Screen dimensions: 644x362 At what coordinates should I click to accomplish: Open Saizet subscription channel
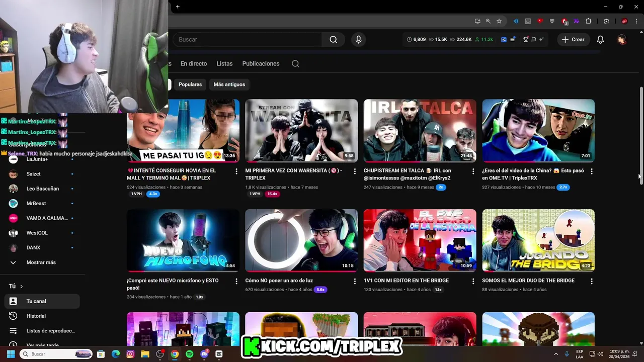[42, 174]
